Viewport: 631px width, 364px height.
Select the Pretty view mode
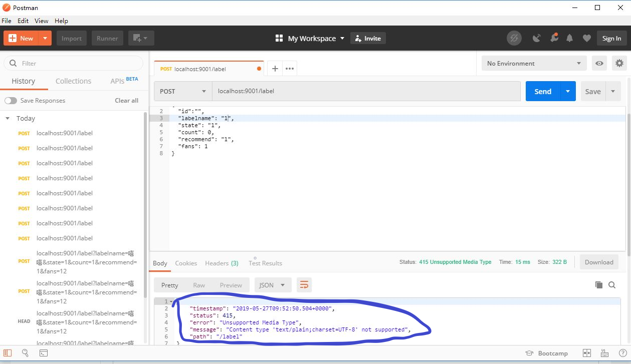click(x=169, y=285)
